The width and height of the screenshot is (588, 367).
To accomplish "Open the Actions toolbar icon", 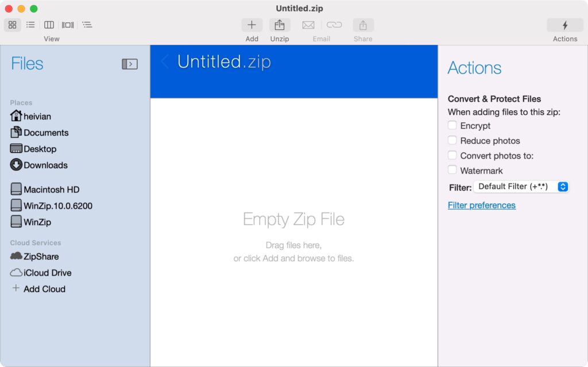I will (x=564, y=25).
